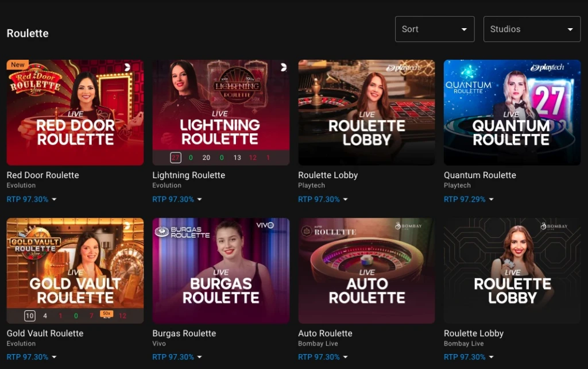Viewport: 588px width, 369px height.
Task: Open Quantum Roulette game tile
Action: pyautogui.click(x=512, y=113)
